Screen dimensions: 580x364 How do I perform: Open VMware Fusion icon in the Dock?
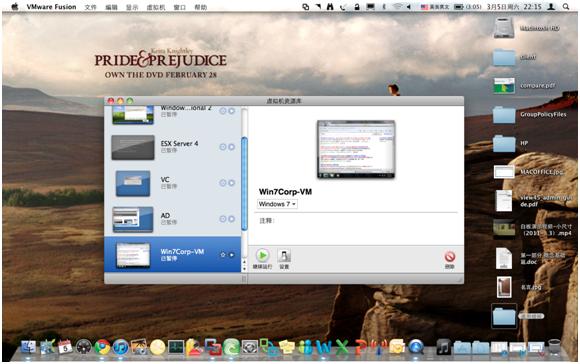[213, 347]
